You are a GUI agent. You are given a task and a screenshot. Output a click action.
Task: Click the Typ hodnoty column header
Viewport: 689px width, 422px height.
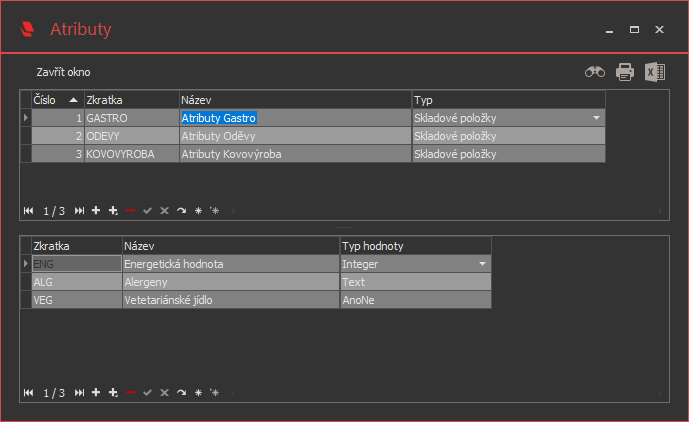point(415,245)
